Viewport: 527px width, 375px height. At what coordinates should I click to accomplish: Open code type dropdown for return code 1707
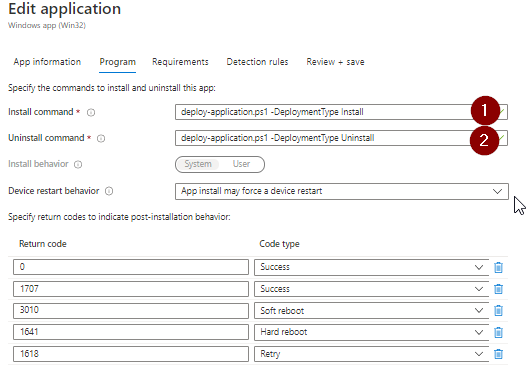pos(371,289)
